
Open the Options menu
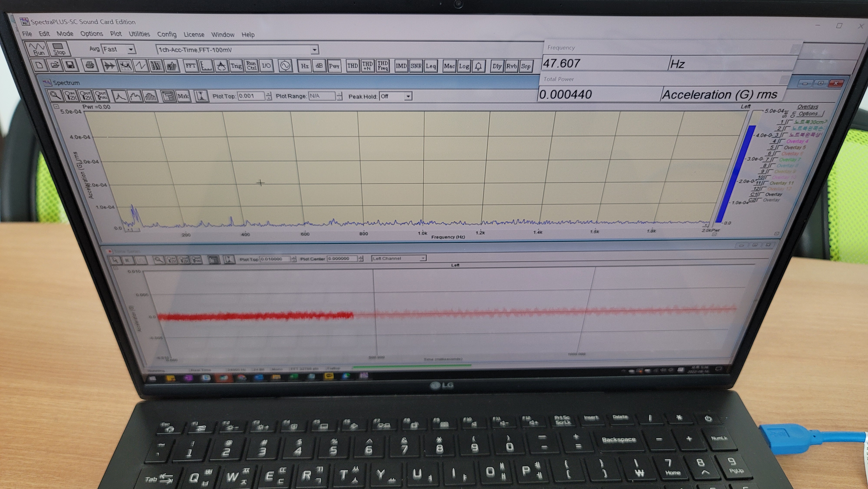(92, 34)
